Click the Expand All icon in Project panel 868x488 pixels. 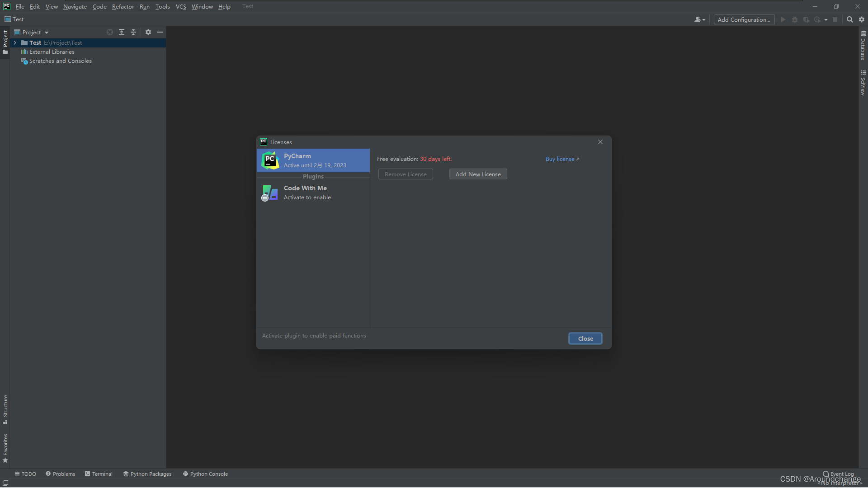point(122,32)
